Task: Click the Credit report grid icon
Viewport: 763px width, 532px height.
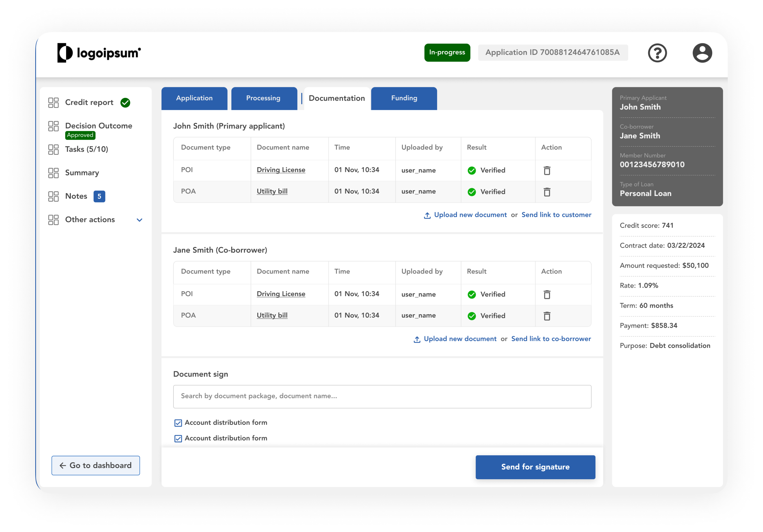Action: (53, 103)
